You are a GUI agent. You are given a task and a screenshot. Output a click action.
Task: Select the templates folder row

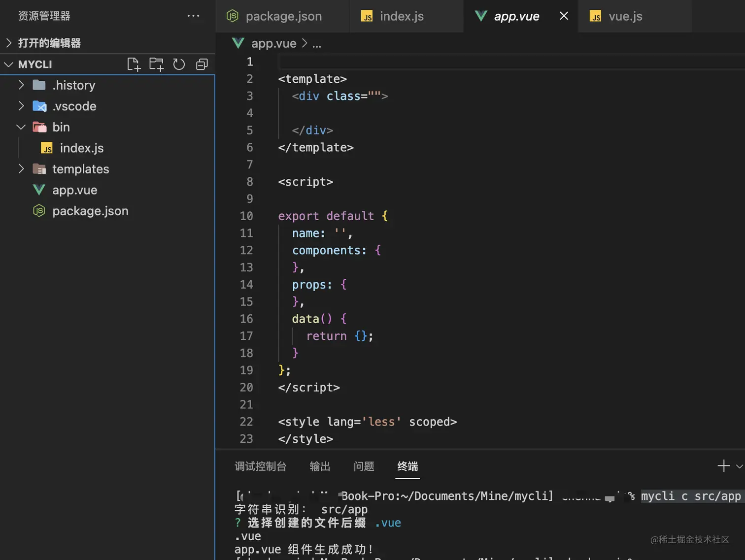tap(107, 169)
